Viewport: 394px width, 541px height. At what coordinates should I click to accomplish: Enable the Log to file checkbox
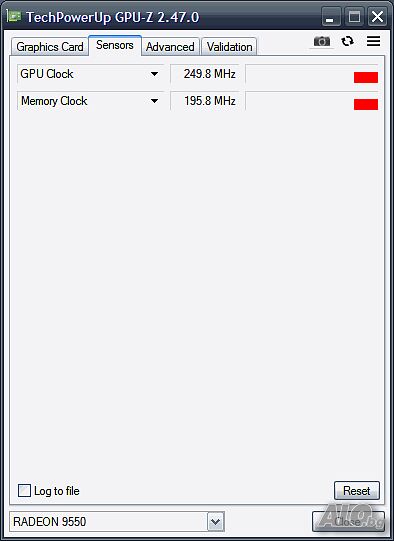point(24,490)
